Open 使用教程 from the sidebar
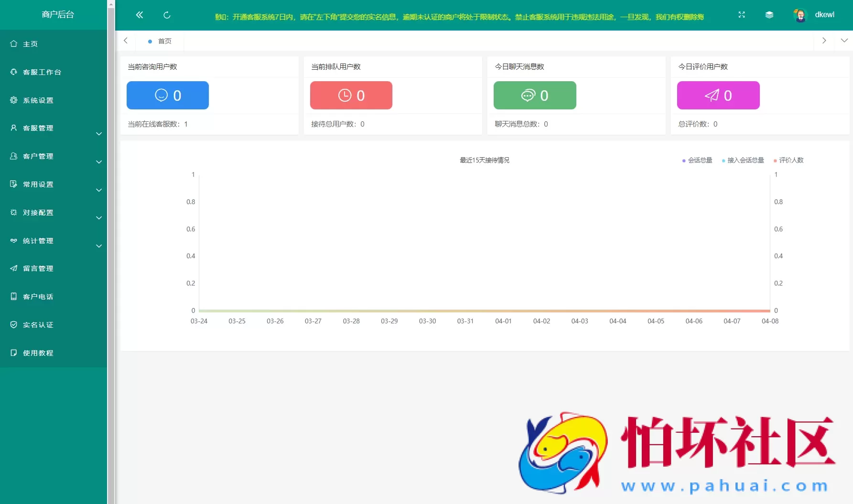The width and height of the screenshot is (853, 504). [x=38, y=353]
